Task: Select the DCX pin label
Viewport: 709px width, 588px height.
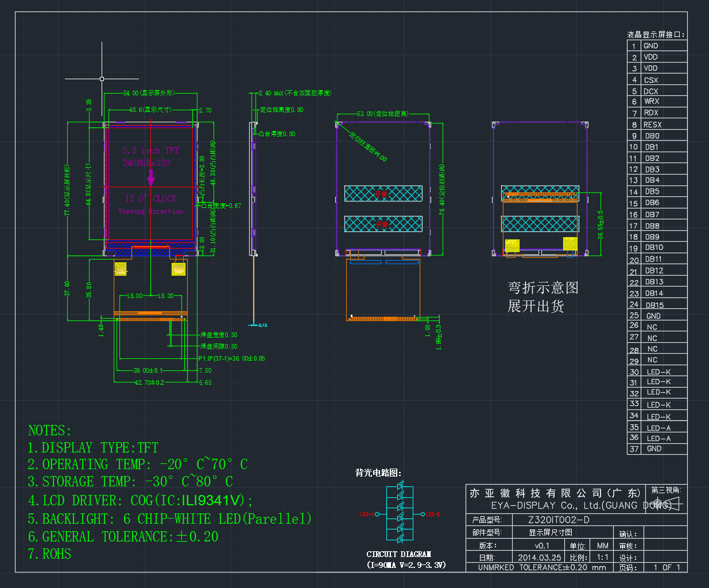Action: [x=651, y=91]
